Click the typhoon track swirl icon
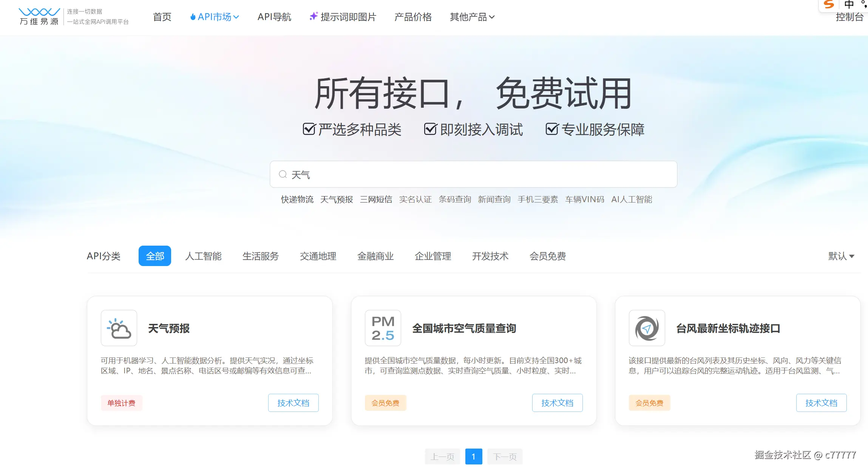This screenshot has height=472, width=868. (x=647, y=328)
